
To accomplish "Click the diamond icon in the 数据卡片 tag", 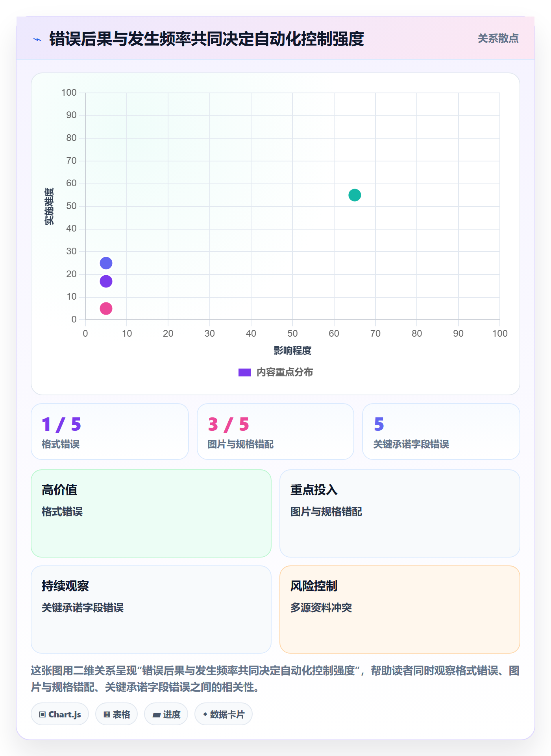I will click(x=205, y=714).
